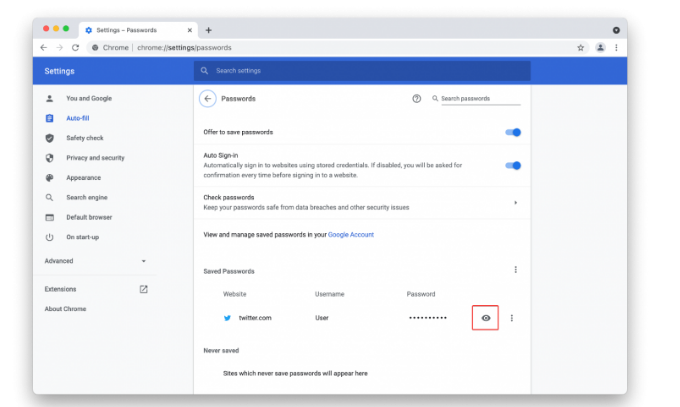
Task: Open a new tab with the plus button
Action: 209,30
